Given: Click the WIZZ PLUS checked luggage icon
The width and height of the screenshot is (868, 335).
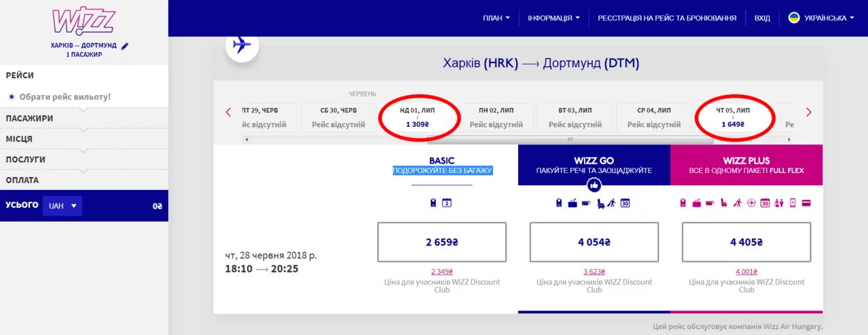Looking at the screenshot, I should [x=696, y=202].
